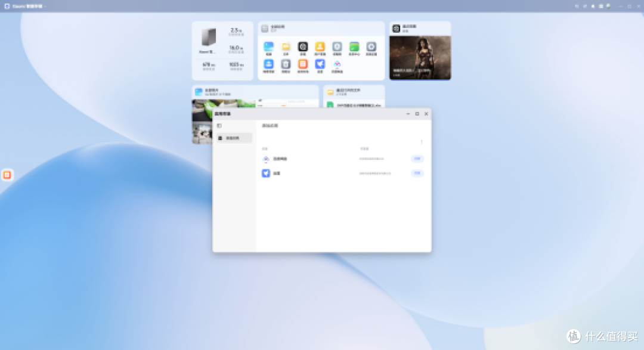The image size is (644, 350).
Task: Open the gray shield app icon
Action: pos(337,47)
